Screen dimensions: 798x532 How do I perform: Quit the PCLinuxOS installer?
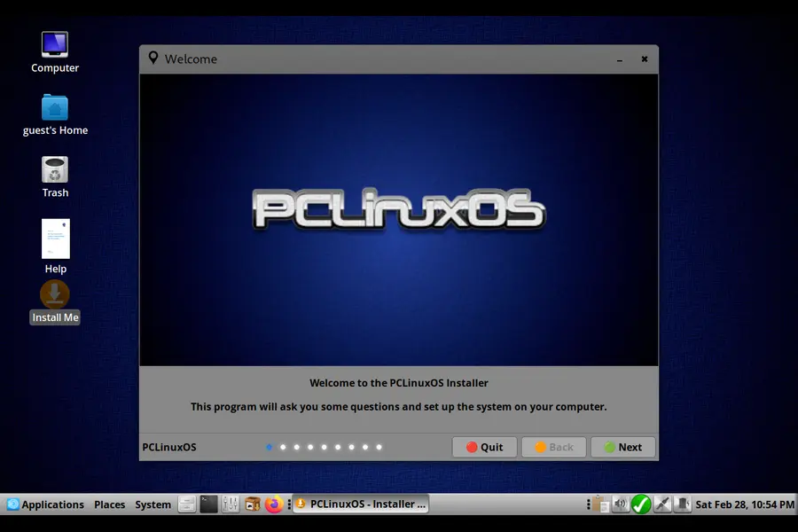point(484,447)
